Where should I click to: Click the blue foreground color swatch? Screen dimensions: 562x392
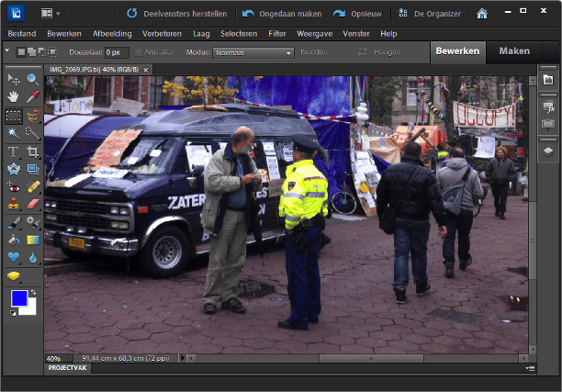pos(17,298)
